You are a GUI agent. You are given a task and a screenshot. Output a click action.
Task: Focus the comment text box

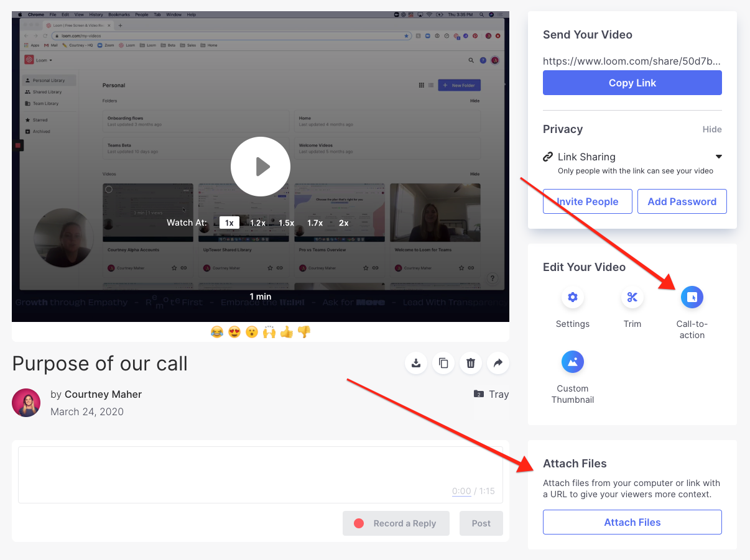pos(261,474)
